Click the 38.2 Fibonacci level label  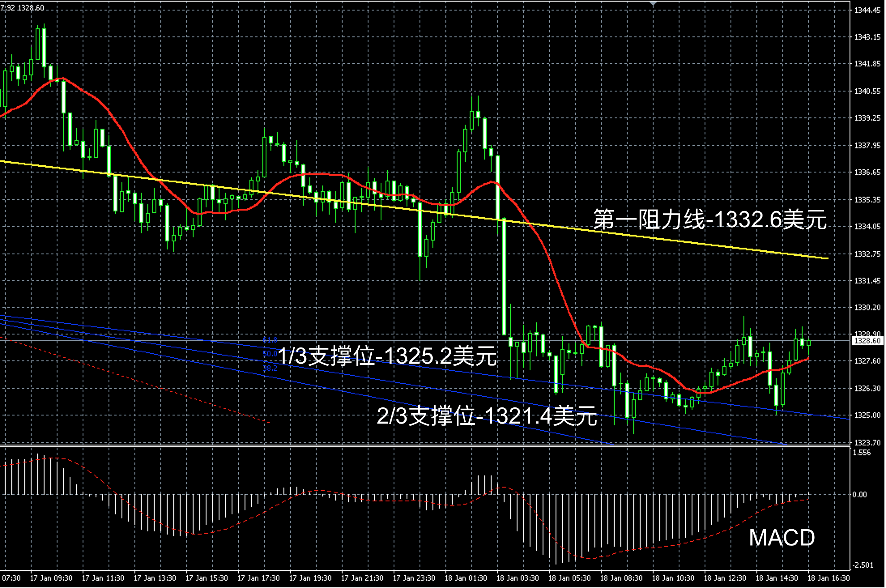(270, 368)
